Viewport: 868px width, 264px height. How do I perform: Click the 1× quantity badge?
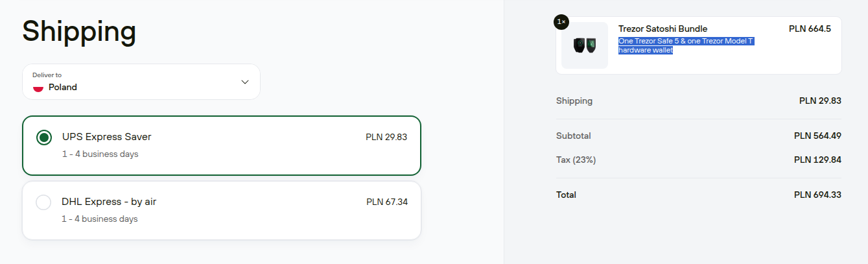561,22
